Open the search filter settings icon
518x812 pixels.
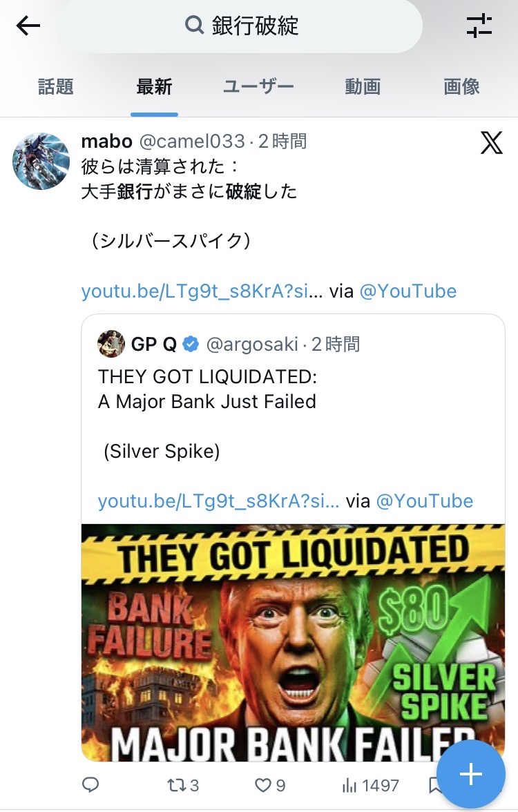[x=479, y=26]
